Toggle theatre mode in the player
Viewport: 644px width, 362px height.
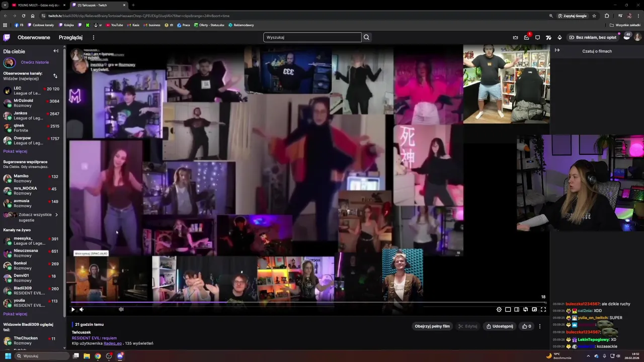(x=517, y=310)
